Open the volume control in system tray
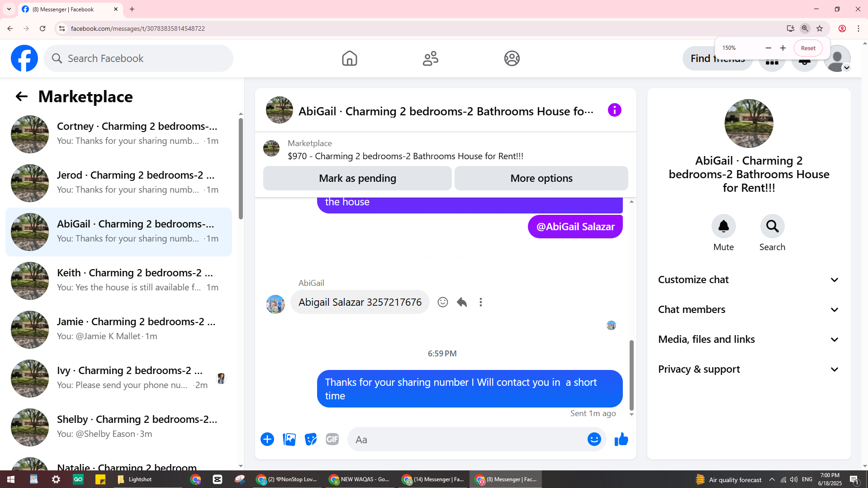Screen dimensions: 868x488 tap(794, 479)
